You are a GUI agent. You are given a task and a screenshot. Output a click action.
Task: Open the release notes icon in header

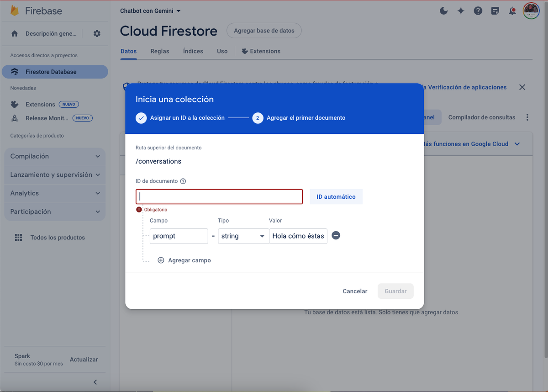495,11
